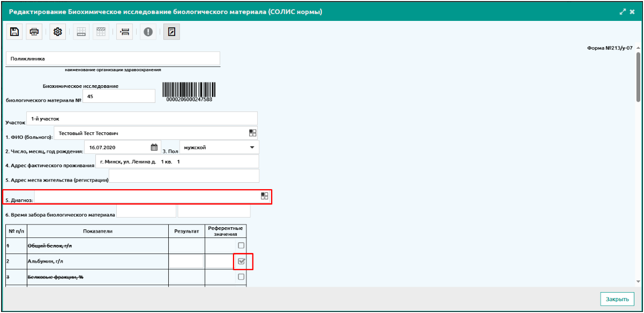Expand the window with the resize arrows icon
This screenshot has height=313, width=644.
[623, 11]
